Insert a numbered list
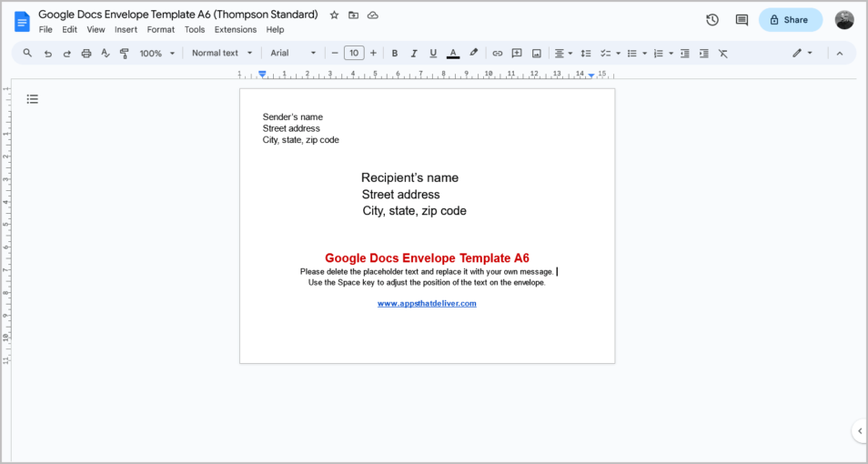 [x=658, y=53]
